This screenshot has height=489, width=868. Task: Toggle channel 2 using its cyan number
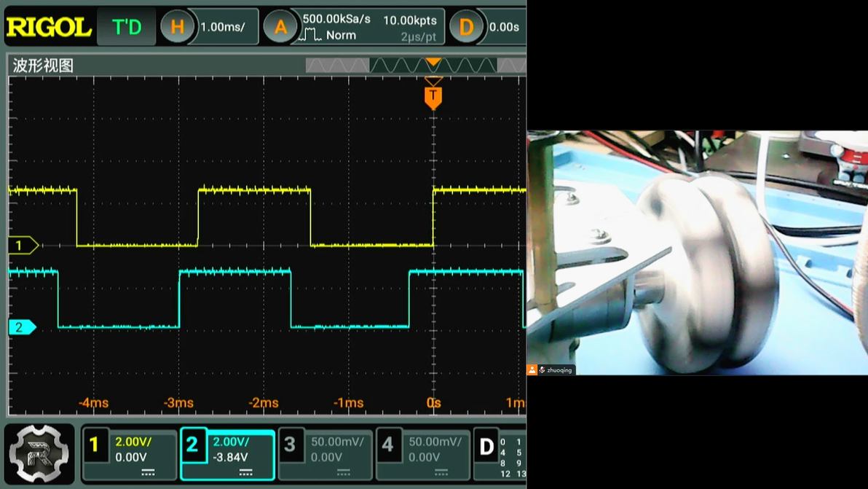(x=193, y=445)
